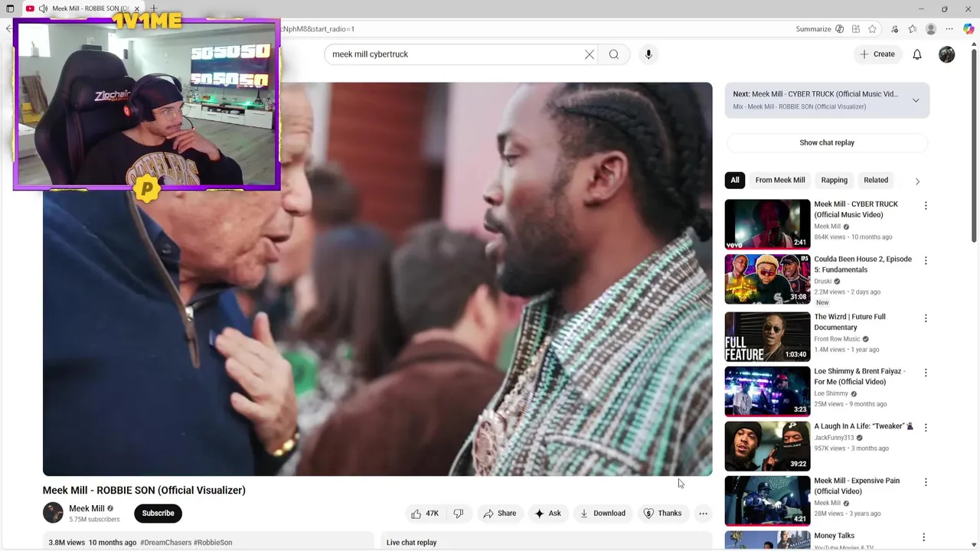Image resolution: width=980 pixels, height=551 pixels.
Task: Open Edge settings and more menu
Action: point(950,29)
